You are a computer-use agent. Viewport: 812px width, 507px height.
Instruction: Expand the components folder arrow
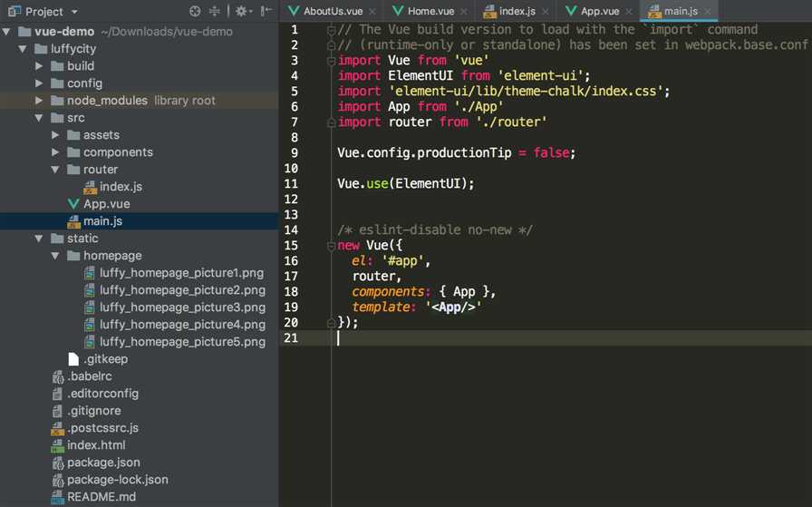click(x=55, y=151)
